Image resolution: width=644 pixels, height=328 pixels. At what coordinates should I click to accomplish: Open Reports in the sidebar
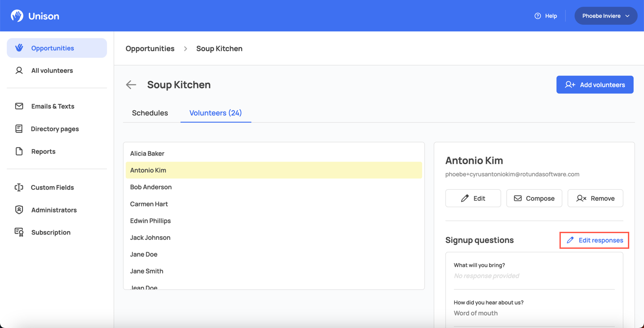[x=57, y=151]
